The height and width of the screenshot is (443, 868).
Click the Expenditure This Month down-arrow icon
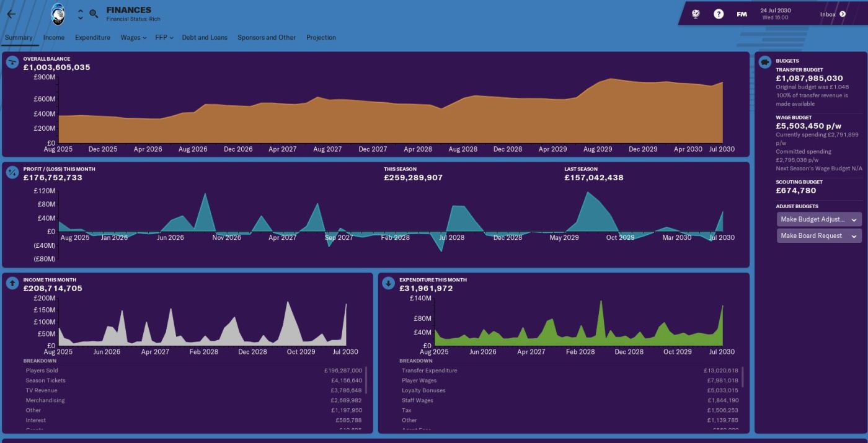[x=388, y=283]
